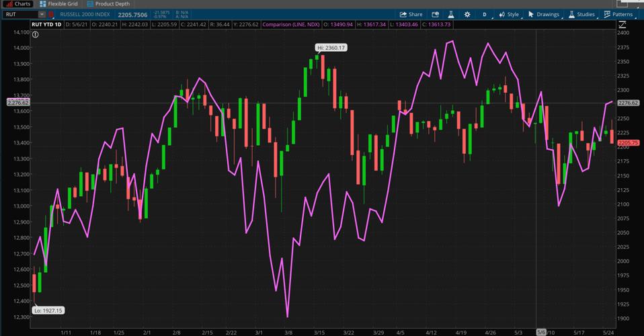Open the Style menu
Image resolution: width=644 pixels, height=336 pixels.
click(510, 14)
